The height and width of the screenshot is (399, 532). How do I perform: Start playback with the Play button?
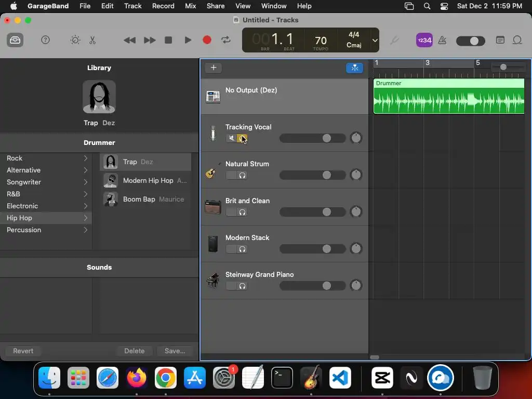tap(188, 40)
